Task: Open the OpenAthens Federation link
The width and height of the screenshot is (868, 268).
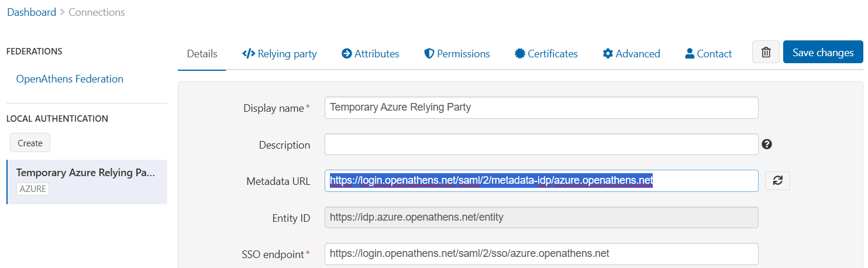Action: coord(70,79)
